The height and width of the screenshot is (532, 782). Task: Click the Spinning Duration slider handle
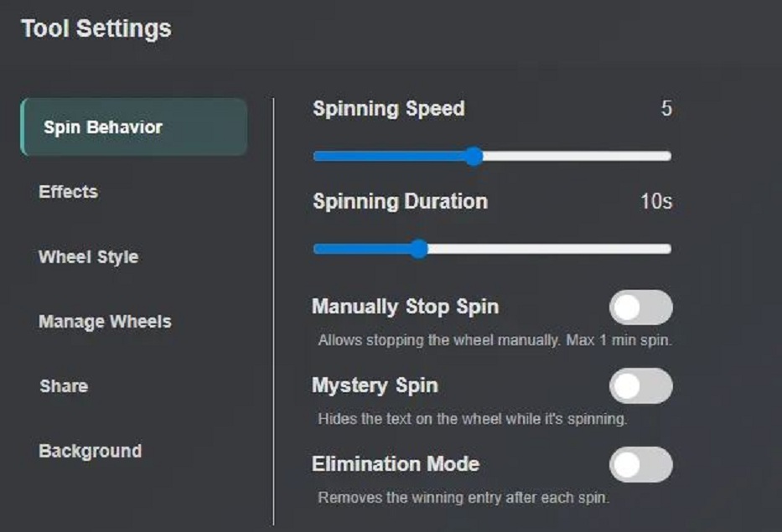419,249
